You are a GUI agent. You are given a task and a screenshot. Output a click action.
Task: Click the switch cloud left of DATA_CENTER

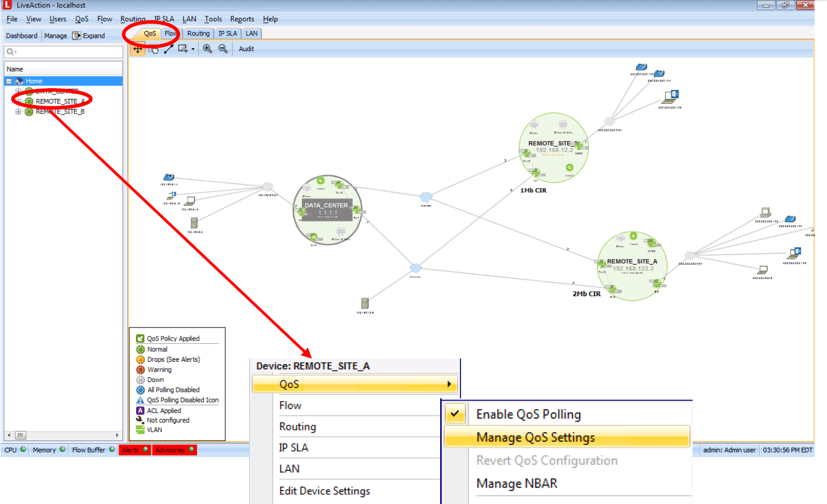(x=268, y=187)
